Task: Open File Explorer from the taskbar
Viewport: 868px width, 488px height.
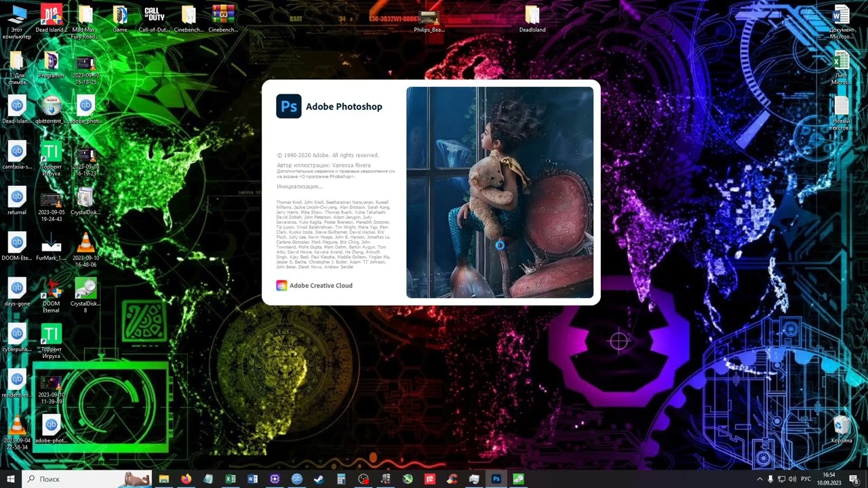Action: pyautogui.click(x=163, y=479)
